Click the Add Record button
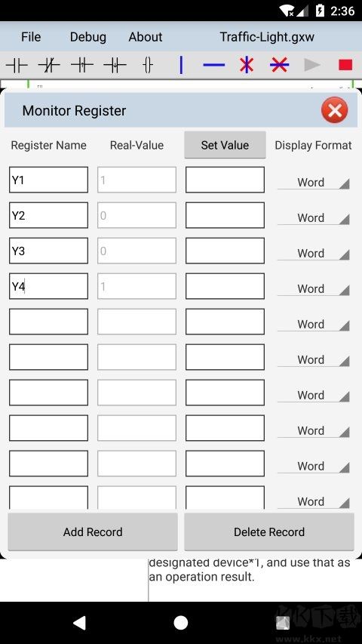Viewport: 362px width, 644px height. click(93, 532)
